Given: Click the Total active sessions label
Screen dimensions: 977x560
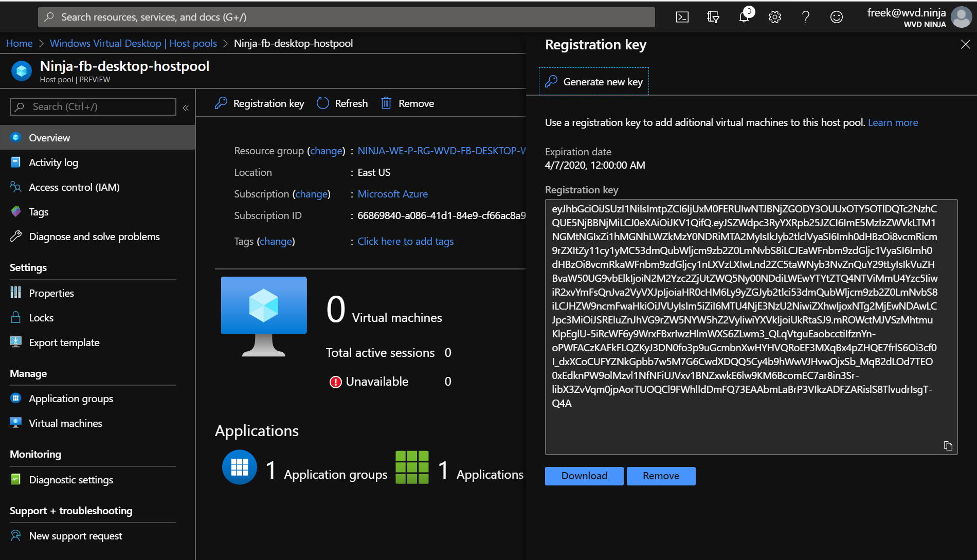Looking at the screenshot, I should click(x=380, y=353).
